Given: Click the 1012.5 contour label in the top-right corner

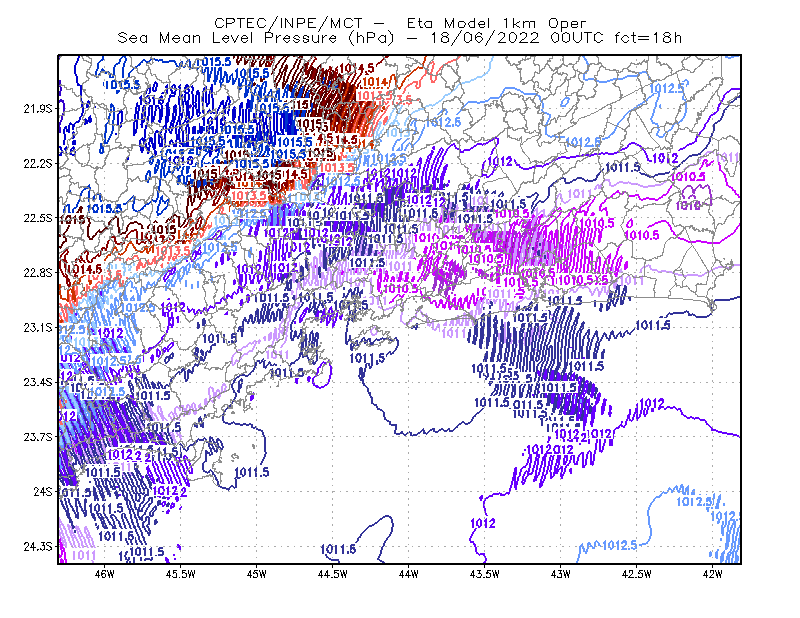Looking at the screenshot, I should pos(666,88).
